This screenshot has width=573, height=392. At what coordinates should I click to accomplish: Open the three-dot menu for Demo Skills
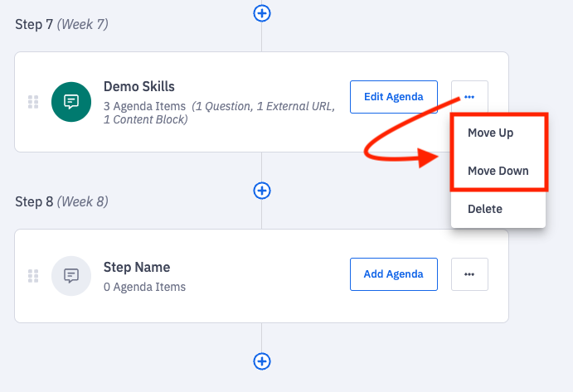pyautogui.click(x=469, y=97)
